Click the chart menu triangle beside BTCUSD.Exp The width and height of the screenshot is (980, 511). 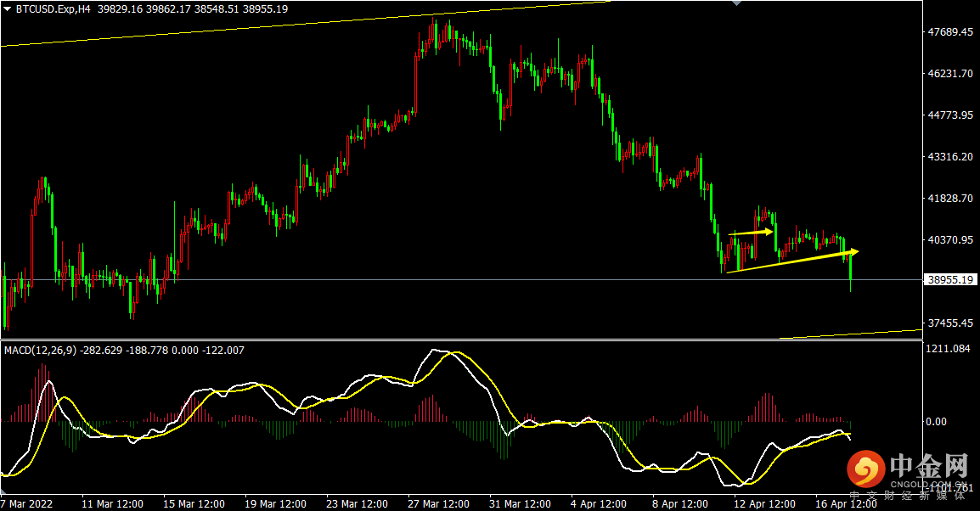7,9
